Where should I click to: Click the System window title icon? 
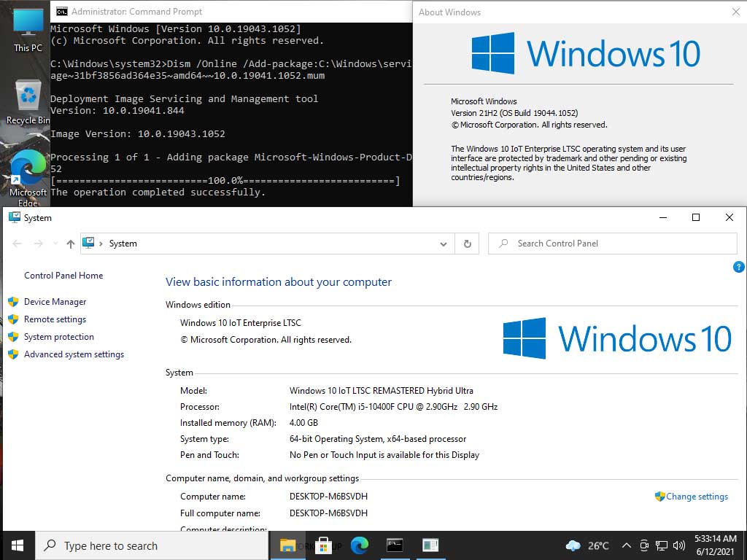(x=15, y=217)
